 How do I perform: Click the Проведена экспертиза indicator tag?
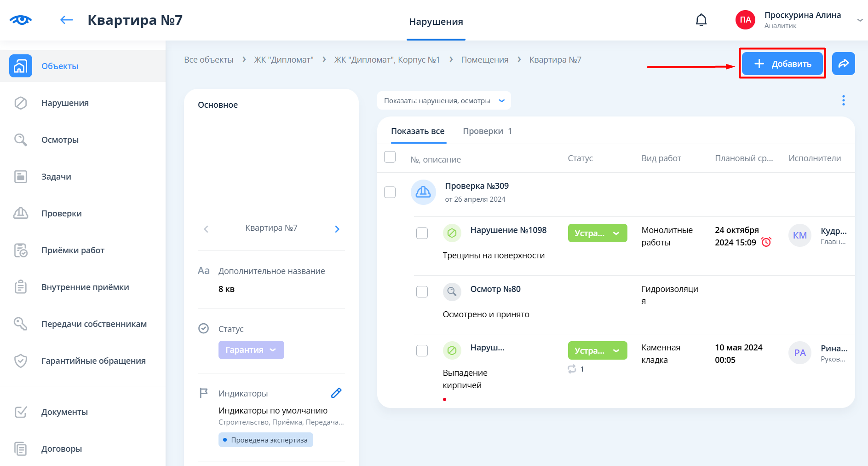pyautogui.click(x=265, y=440)
